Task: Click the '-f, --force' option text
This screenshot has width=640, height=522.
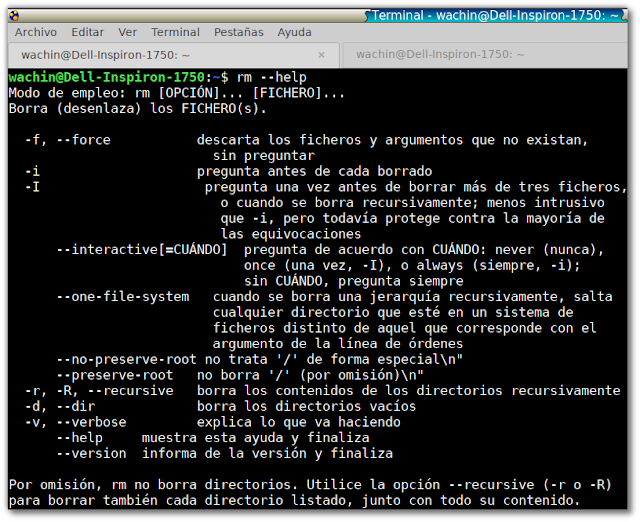Action: coord(68,140)
